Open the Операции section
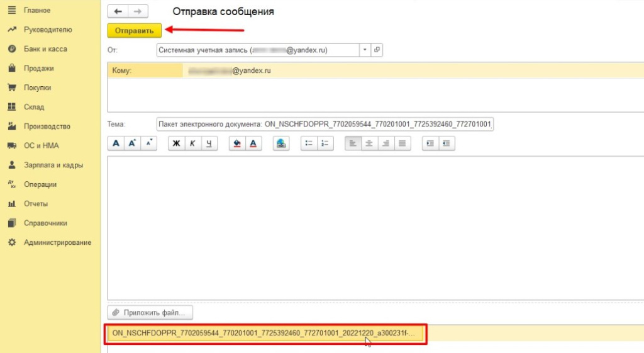644x353 pixels. click(x=40, y=184)
